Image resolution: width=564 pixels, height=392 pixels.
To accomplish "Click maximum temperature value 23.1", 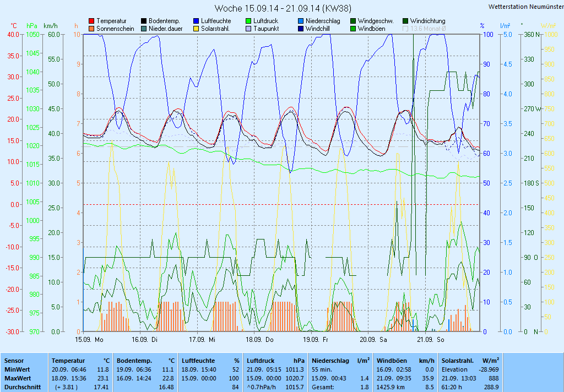I will [103, 378].
